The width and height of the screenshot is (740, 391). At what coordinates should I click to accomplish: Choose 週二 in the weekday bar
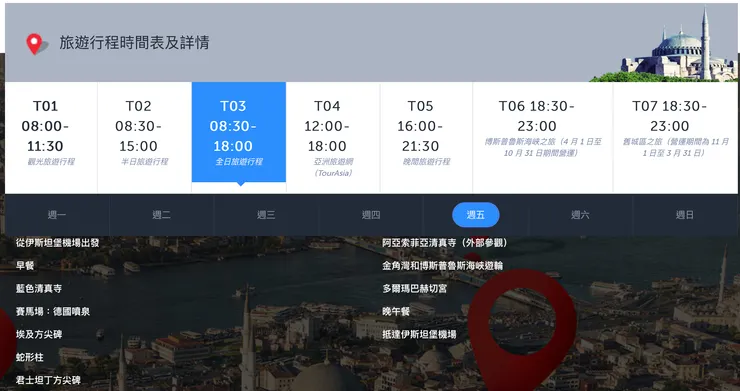[x=161, y=215]
